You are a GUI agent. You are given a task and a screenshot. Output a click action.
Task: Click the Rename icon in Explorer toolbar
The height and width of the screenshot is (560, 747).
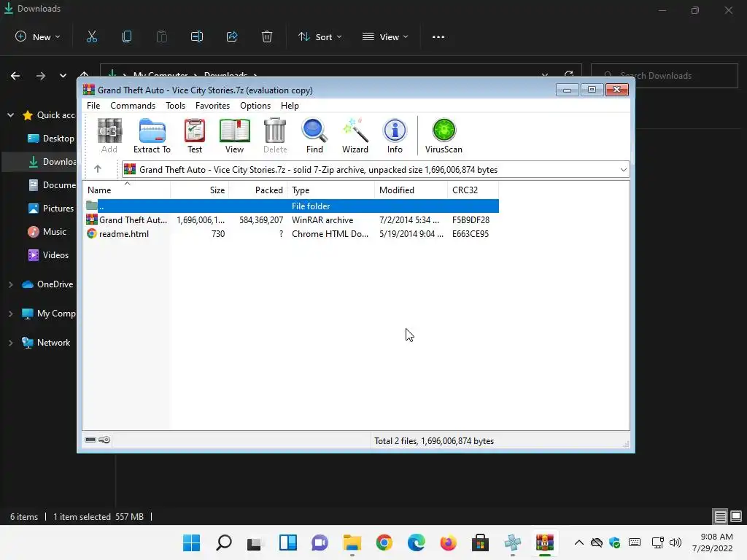tap(197, 36)
